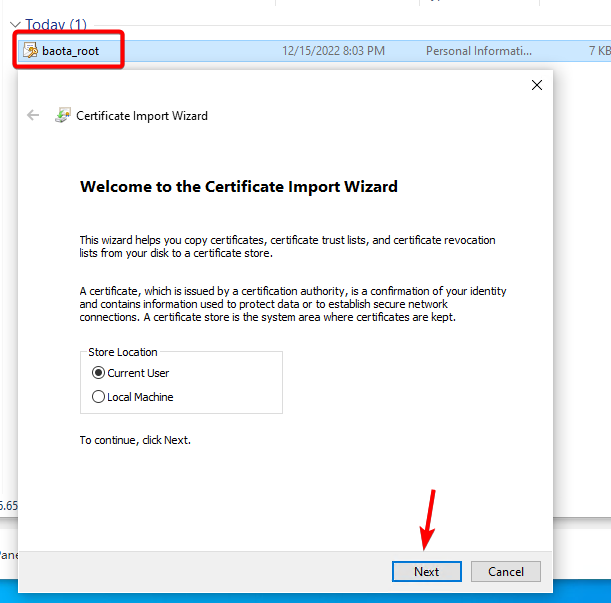611x603 pixels.
Task: Collapse the Today (1) group in Explorer
Action: (15, 25)
